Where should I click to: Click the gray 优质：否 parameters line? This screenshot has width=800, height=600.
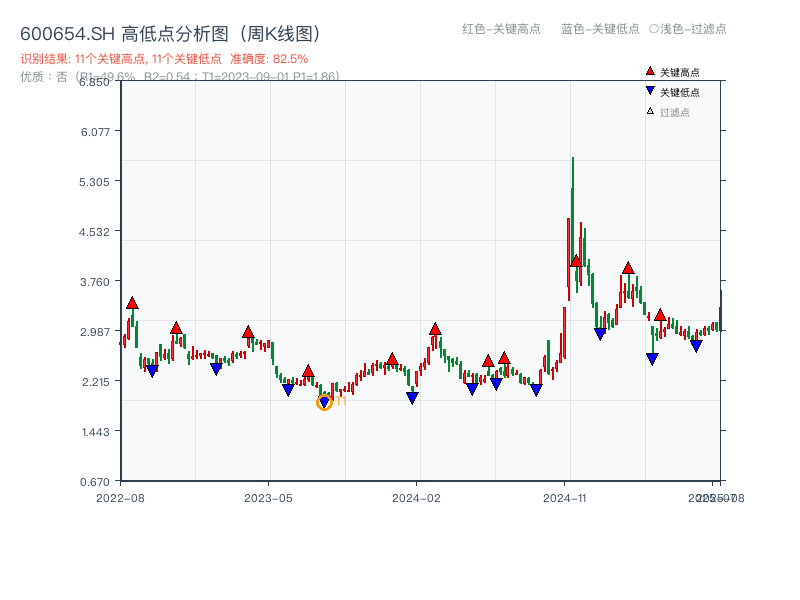180,77
